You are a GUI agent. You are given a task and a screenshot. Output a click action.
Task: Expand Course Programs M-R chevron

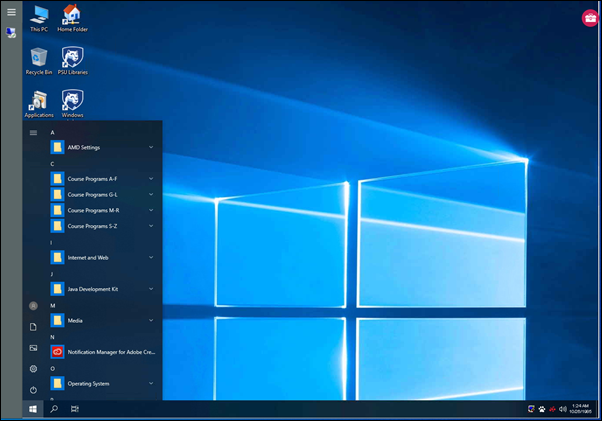[x=151, y=210]
